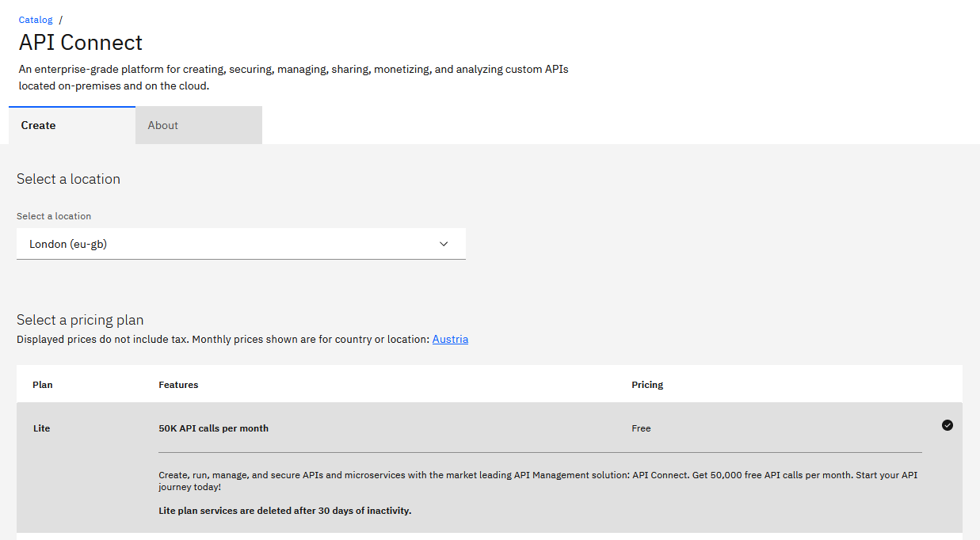The width and height of the screenshot is (980, 540).
Task: Switch to the About tab
Action: (x=162, y=125)
